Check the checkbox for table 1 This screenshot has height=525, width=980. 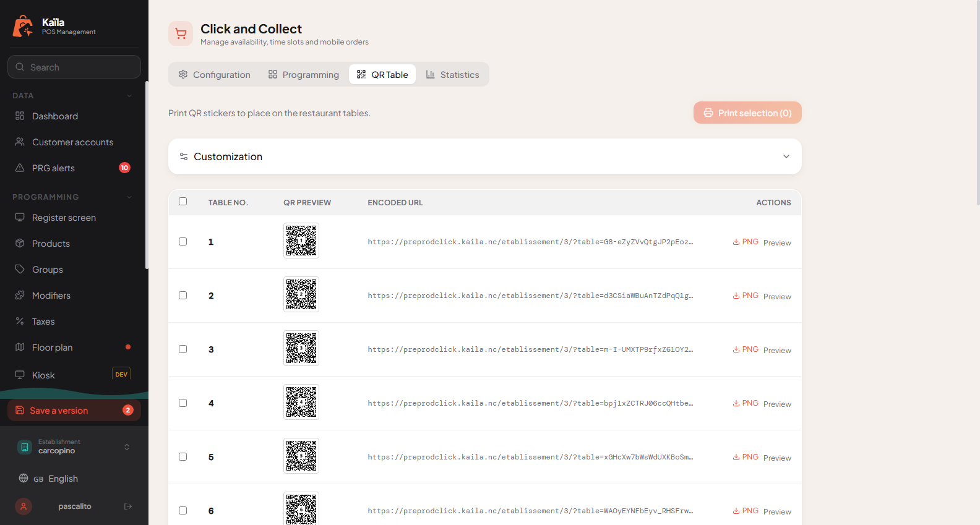pyautogui.click(x=183, y=241)
